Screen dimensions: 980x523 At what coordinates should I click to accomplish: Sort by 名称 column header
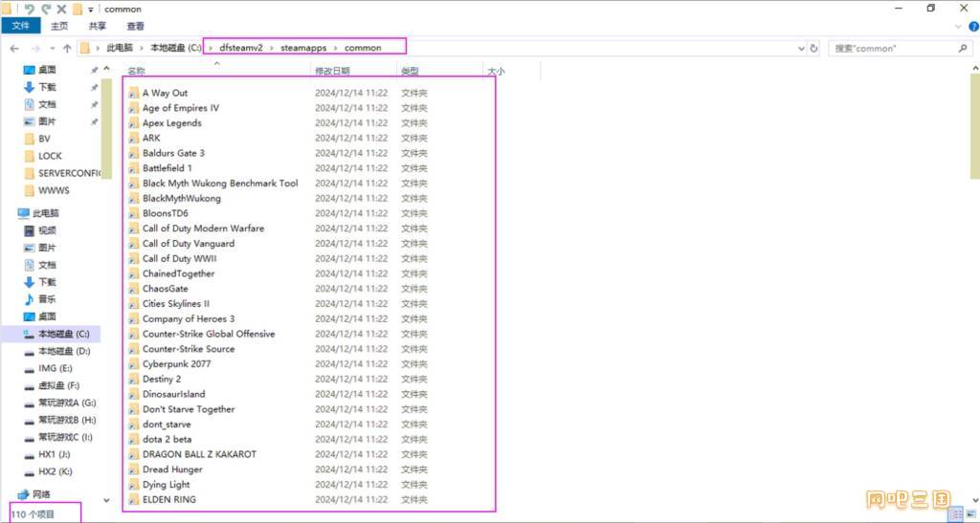[x=136, y=71]
